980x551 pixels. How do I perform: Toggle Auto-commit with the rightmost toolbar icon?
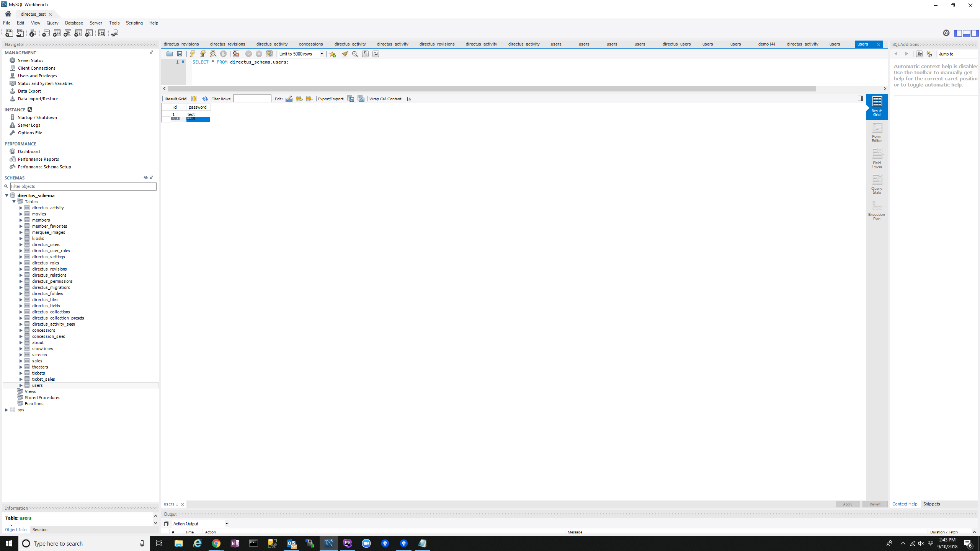pyautogui.click(x=376, y=54)
